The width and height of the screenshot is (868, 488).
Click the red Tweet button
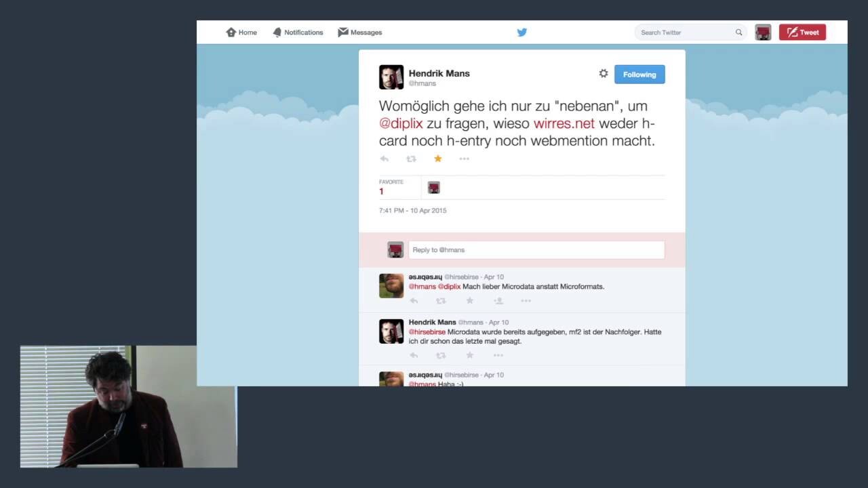click(802, 33)
